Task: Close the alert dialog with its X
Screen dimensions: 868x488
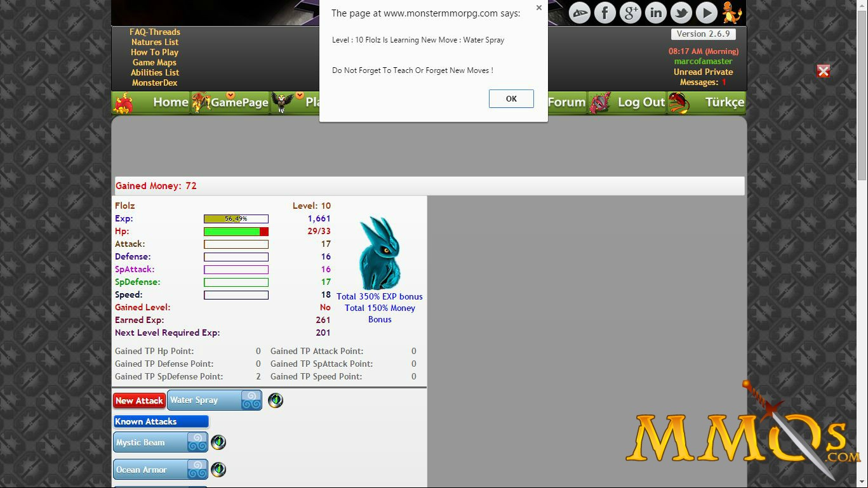Action: pyautogui.click(x=538, y=8)
